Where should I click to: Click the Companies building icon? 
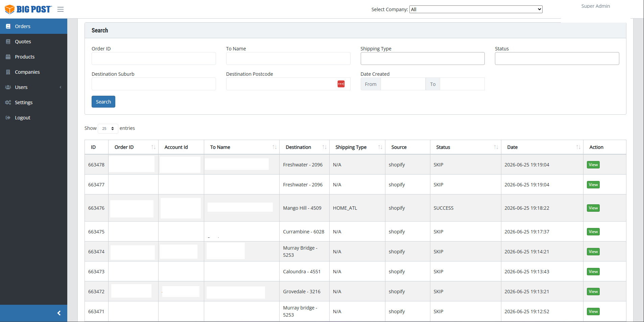8,72
